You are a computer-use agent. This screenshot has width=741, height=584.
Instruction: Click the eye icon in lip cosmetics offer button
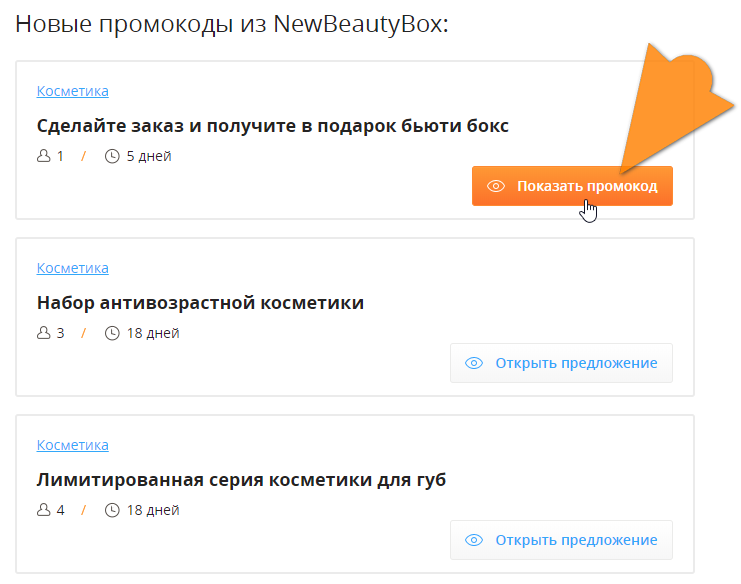click(x=474, y=540)
